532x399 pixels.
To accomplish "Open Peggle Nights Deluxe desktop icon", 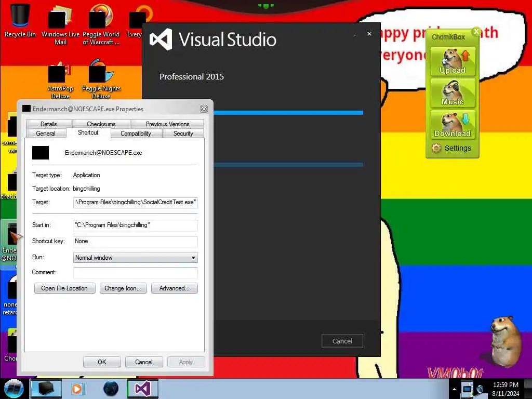I will point(101,79).
